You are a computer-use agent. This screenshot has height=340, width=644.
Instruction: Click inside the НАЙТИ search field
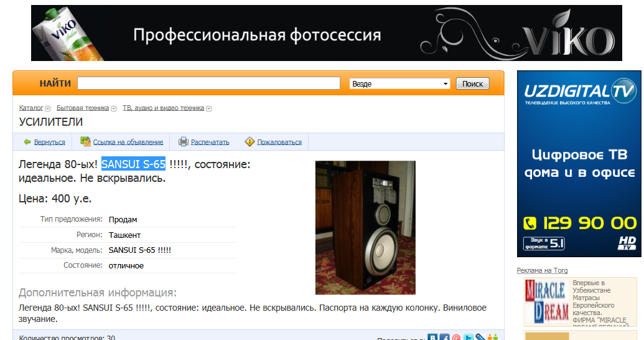tap(208, 83)
